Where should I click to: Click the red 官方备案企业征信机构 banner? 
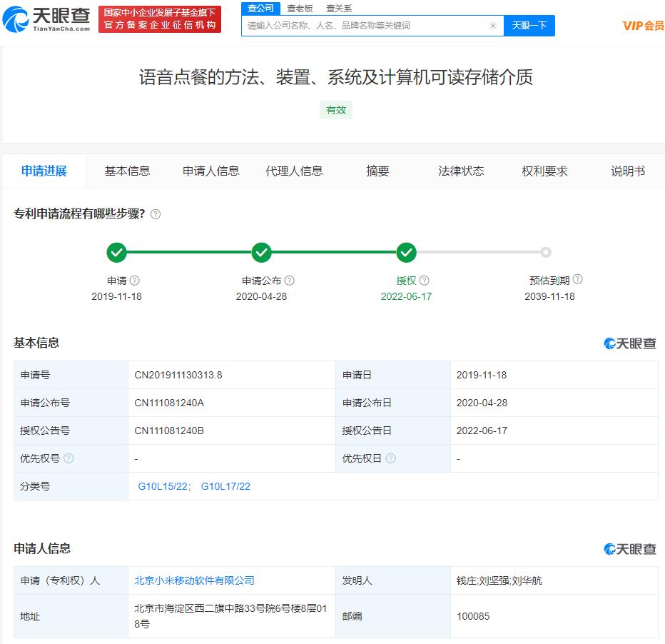tap(160, 19)
